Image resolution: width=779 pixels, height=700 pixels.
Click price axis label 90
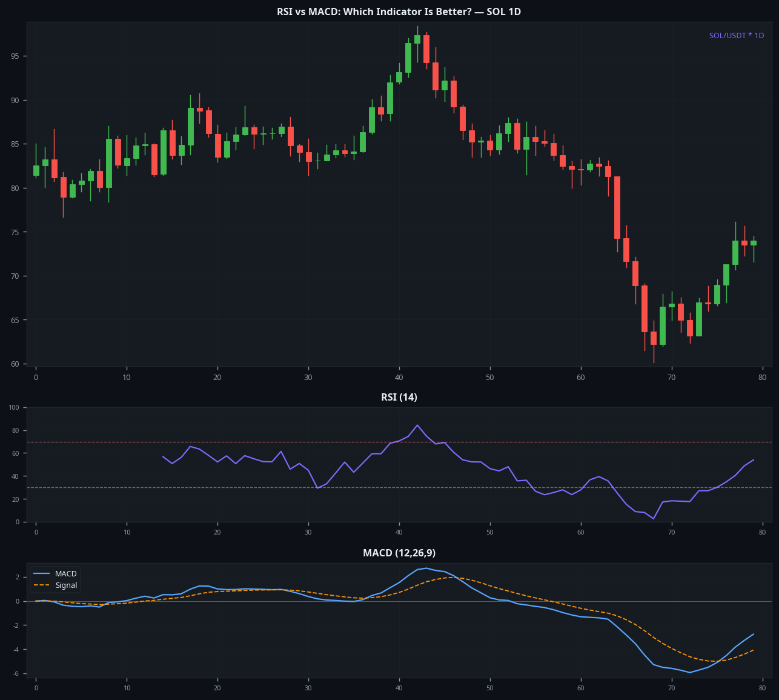pos(15,101)
